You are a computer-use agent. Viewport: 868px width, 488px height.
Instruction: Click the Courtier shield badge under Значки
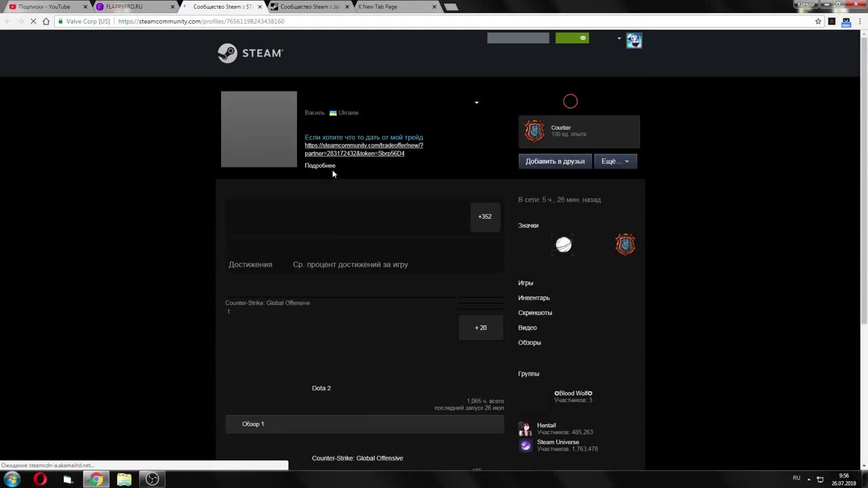tap(625, 245)
